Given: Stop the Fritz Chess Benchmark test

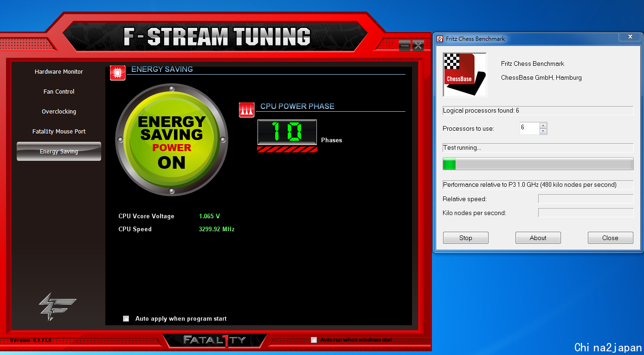Looking at the screenshot, I should (466, 238).
